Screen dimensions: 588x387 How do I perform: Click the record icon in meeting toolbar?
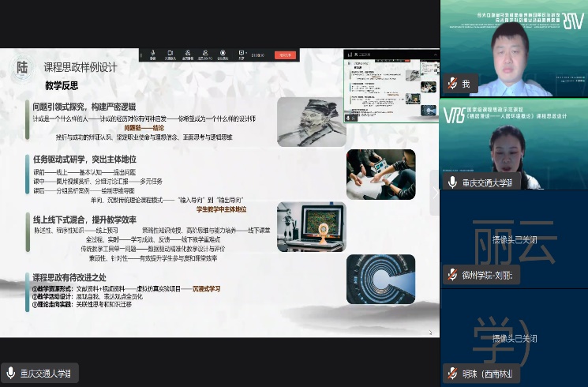point(223,54)
